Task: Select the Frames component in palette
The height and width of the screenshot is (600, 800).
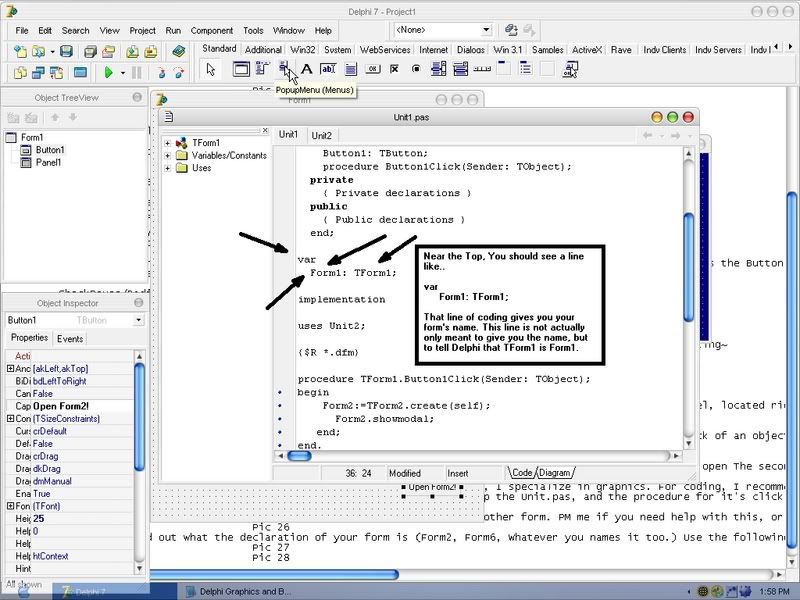Action: point(241,69)
